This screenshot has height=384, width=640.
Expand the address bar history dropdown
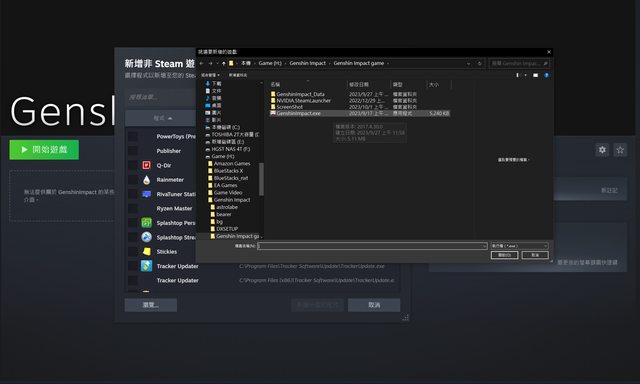pos(468,63)
